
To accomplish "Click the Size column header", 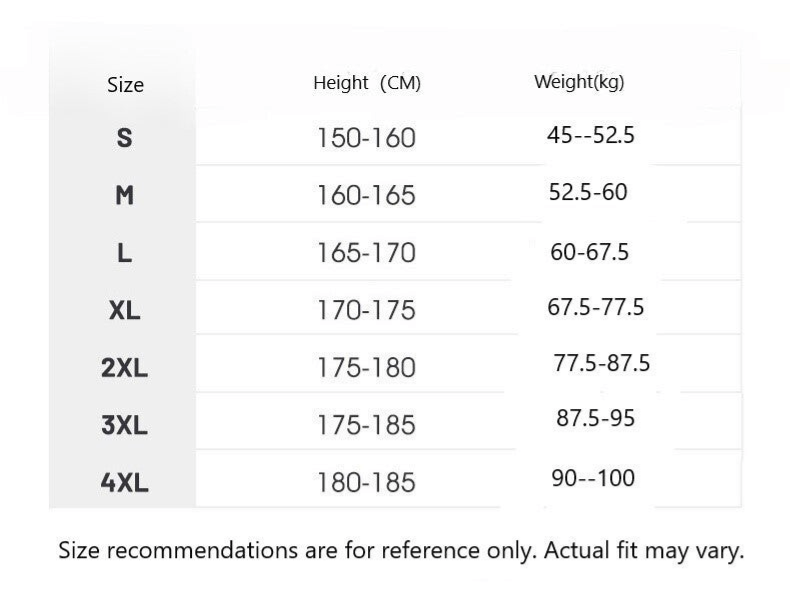I will (x=125, y=85).
